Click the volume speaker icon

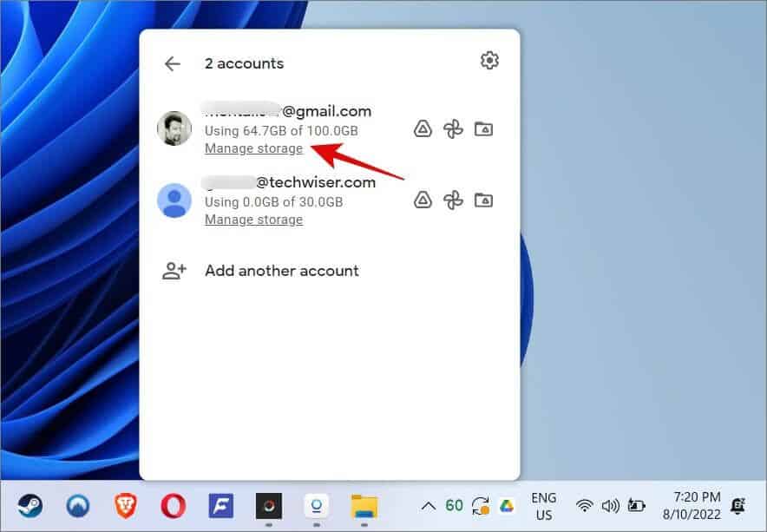pos(610,506)
